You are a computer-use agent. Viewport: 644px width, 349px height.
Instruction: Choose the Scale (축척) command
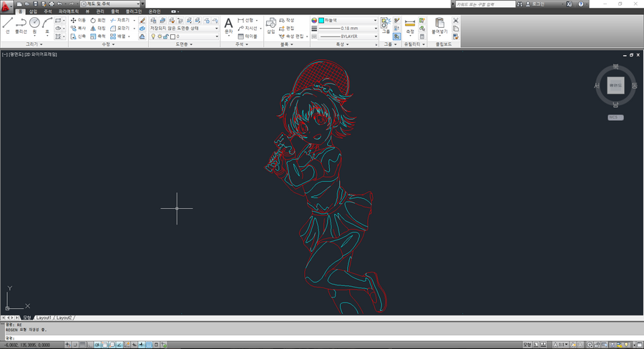coord(98,36)
